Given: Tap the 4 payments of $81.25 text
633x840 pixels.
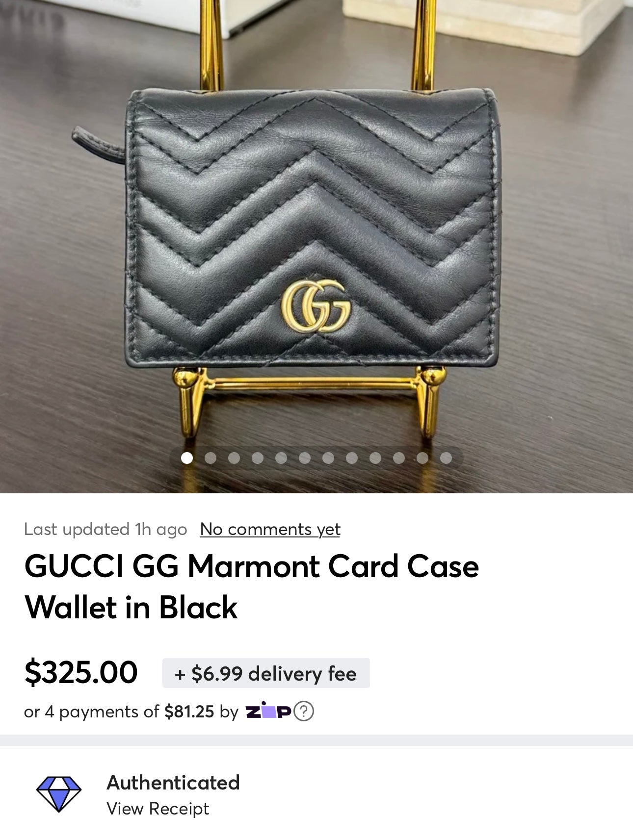Looking at the screenshot, I should [x=130, y=712].
